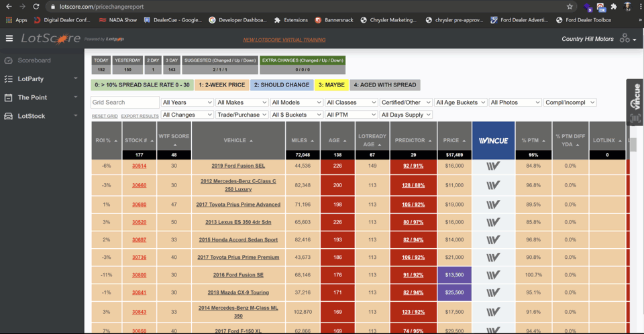Viewport: 644px width, 334px height.
Task: Open the Apps grid bookmark
Action: (x=16, y=19)
